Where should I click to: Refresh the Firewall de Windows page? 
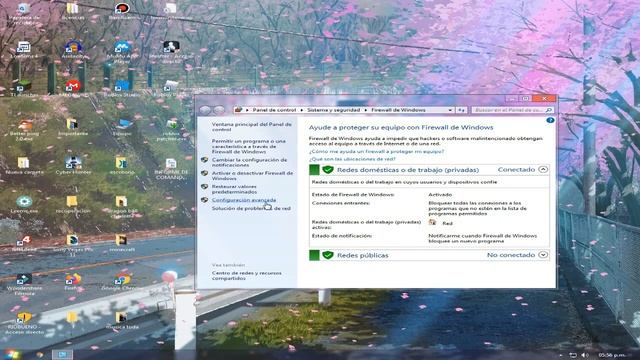[461, 110]
